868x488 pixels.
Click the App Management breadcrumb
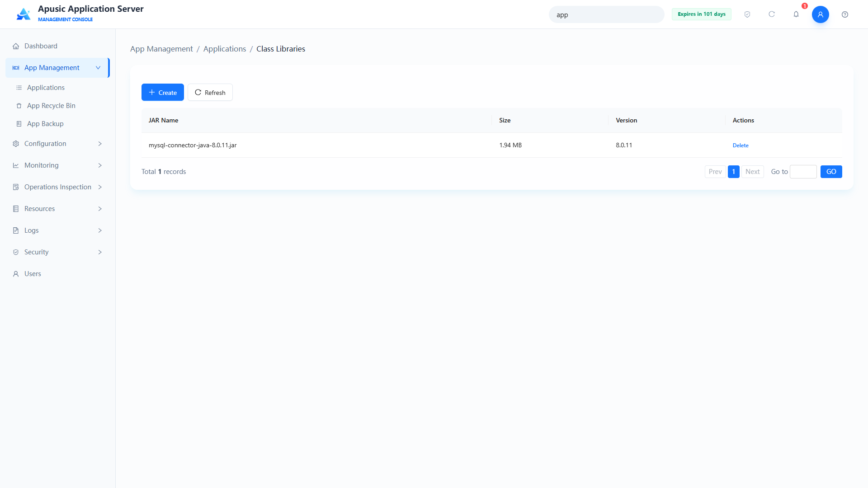click(161, 49)
